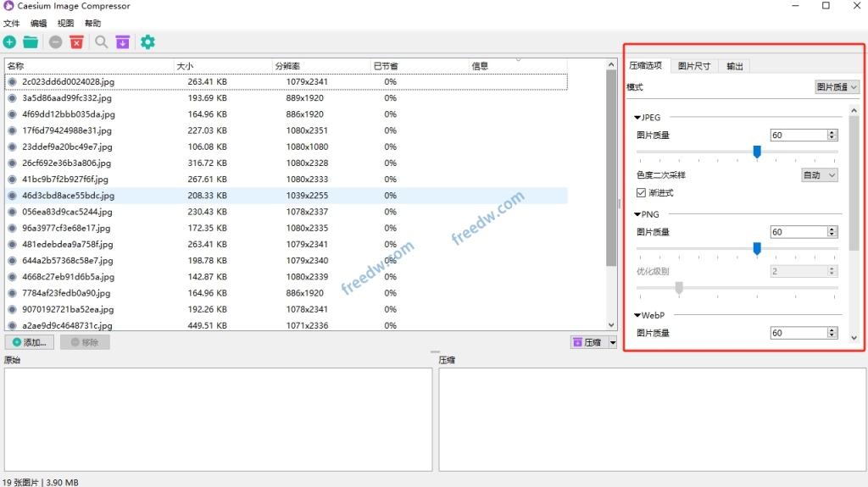Click the JPEG 图片质量 value field

(798, 135)
